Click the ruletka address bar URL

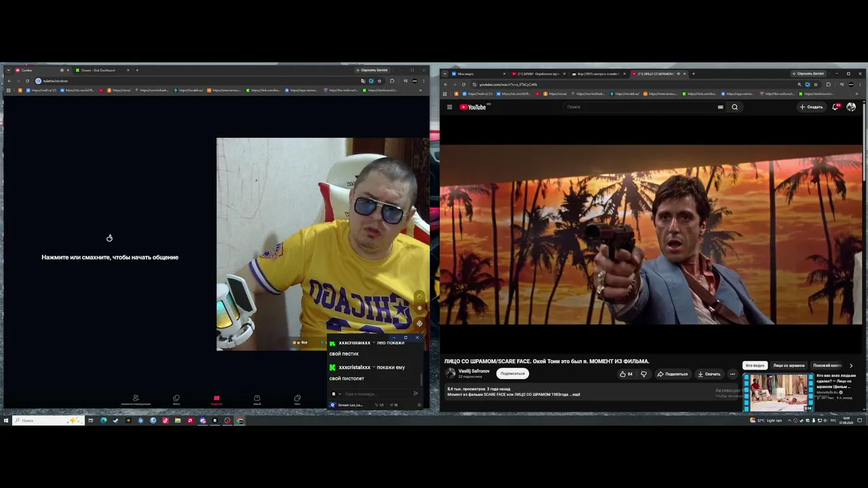point(56,81)
